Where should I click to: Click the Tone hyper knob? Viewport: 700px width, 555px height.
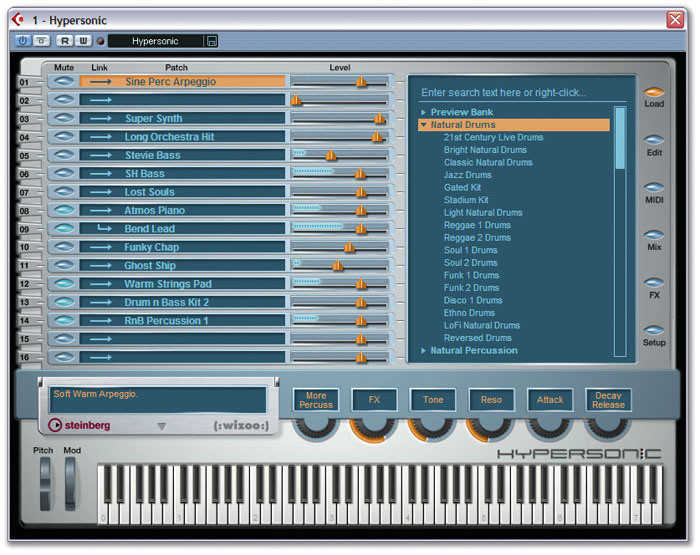433,428
